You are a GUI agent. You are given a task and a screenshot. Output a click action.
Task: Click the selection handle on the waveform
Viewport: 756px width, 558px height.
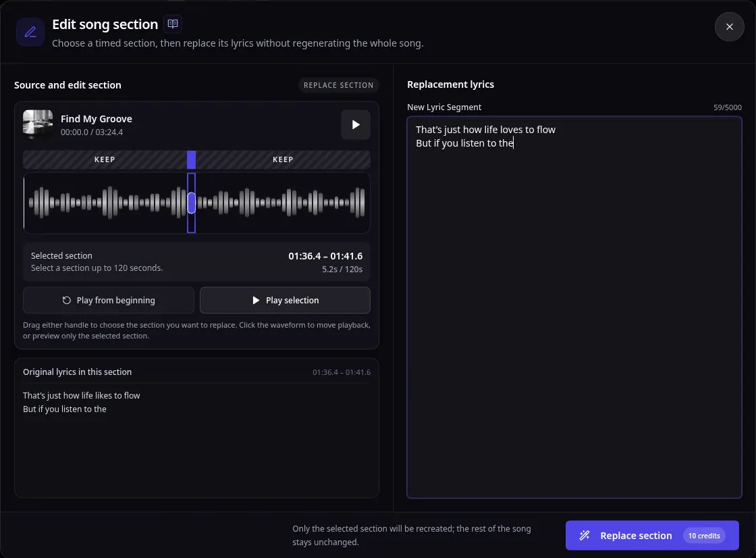coord(192,203)
